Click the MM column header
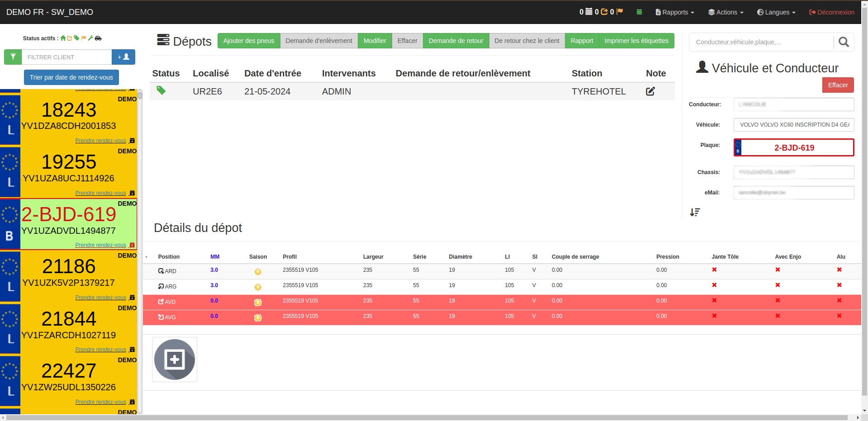 tap(215, 257)
